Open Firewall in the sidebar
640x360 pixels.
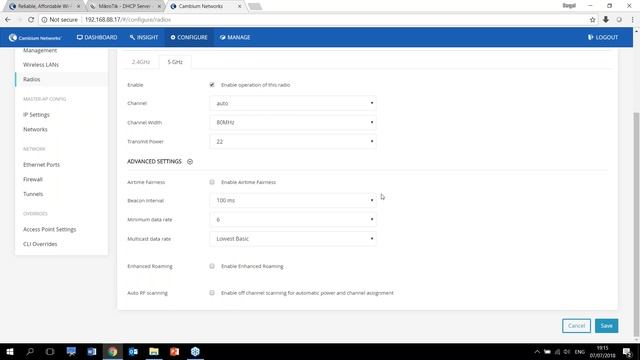[x=33, y=179]
